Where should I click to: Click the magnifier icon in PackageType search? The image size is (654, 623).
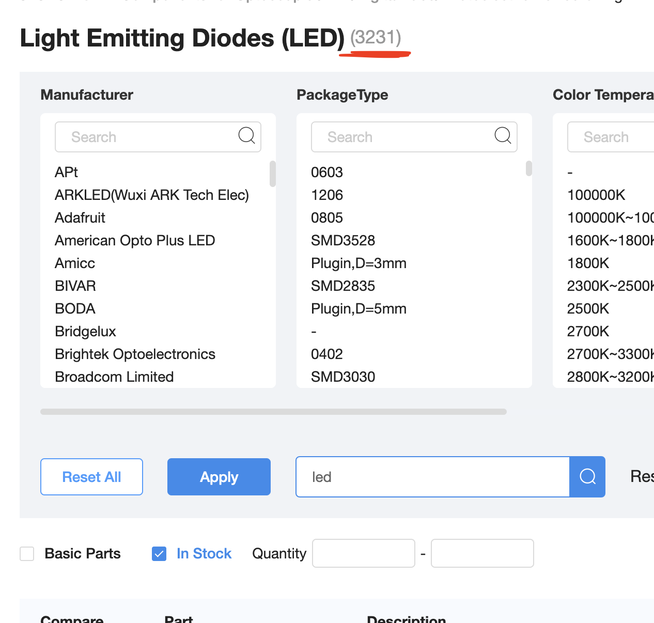pyautogui.click(x=503, y=136)
